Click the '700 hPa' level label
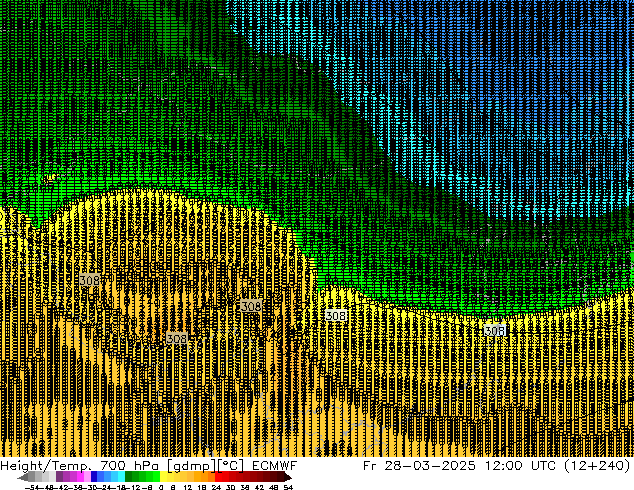634x490 pixels. pyautogui.click(x=129, y=466)
